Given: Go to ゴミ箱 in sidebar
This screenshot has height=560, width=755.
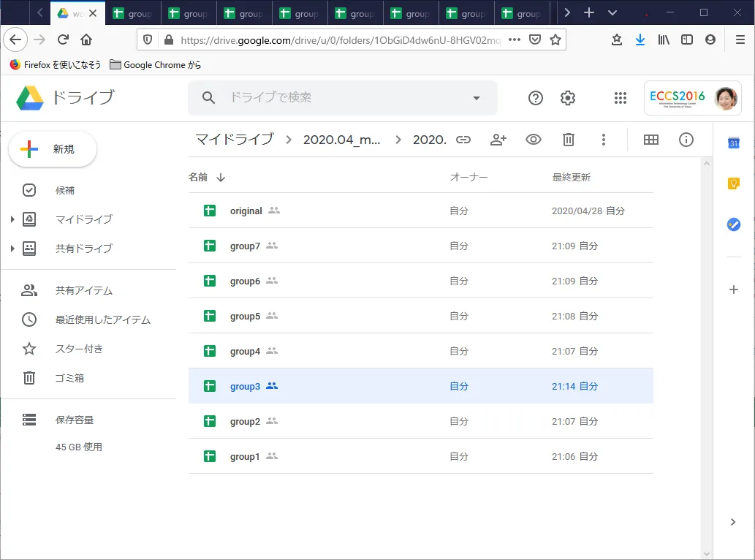Looking at the screenshot, I should [69, 378].
